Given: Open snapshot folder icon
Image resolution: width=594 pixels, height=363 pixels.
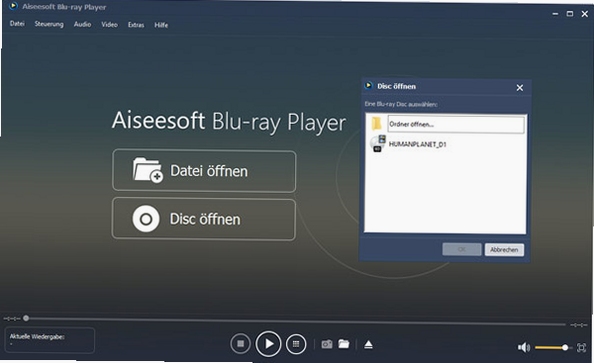Looking at the screenshot, I should 344,344.
